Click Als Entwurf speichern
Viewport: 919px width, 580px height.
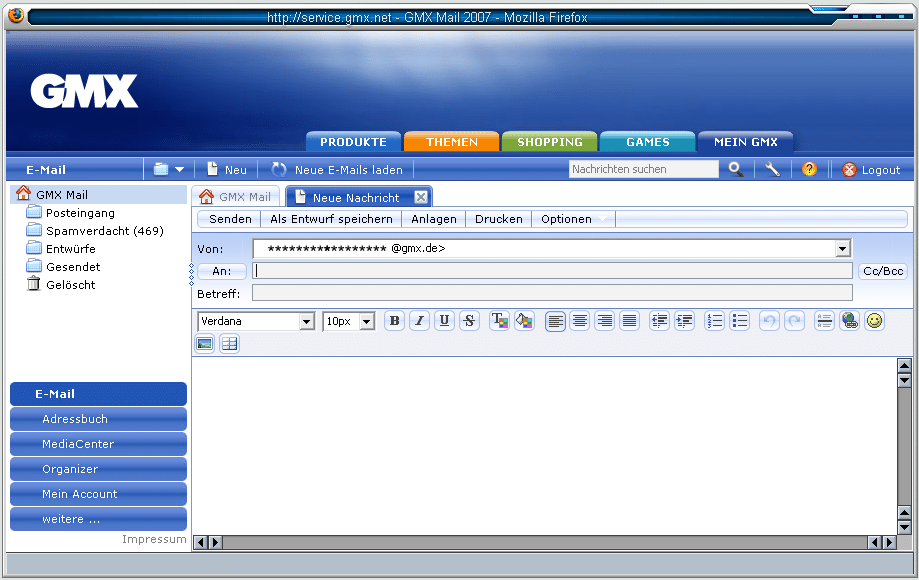point(331,219)
